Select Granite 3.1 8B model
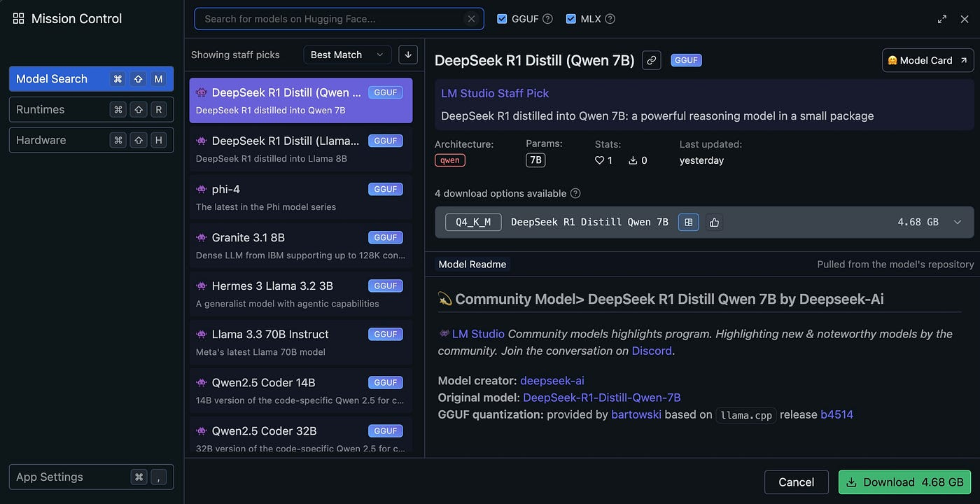The height and width of the screenshot is (504, 980). click(x=301, y=245)
